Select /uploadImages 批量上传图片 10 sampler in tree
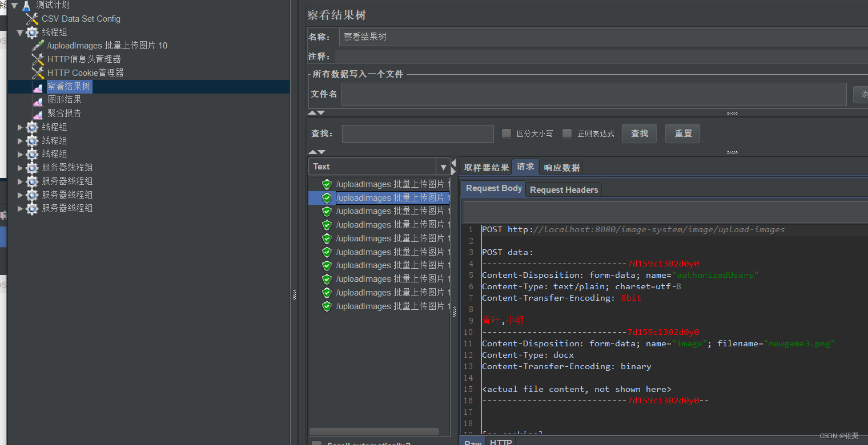This screenshot has width=868, height=445. tap(107, 46)
